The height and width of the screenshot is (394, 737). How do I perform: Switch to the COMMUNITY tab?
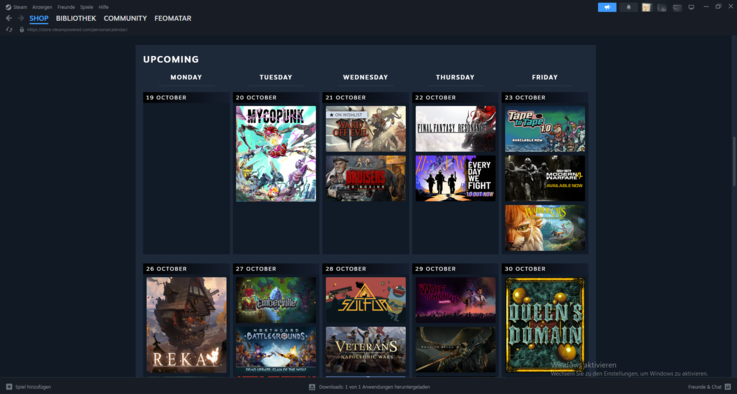click(125, 18)
